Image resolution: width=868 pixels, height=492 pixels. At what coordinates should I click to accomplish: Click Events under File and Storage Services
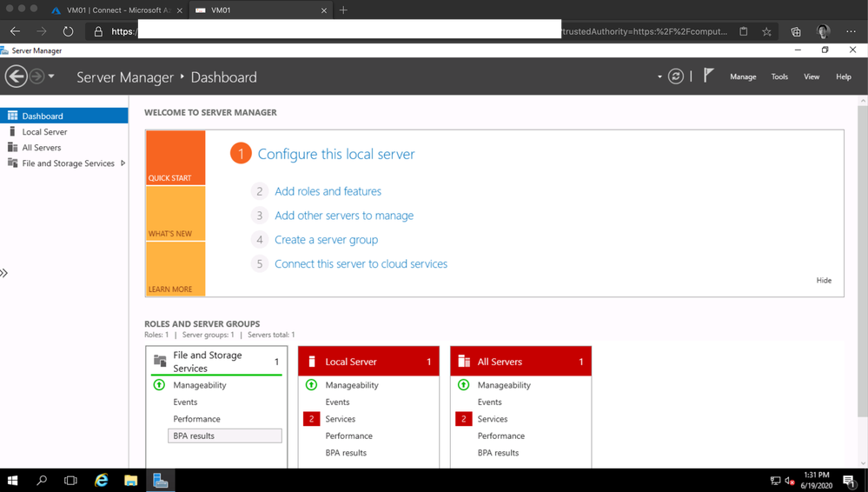point(185,402)
